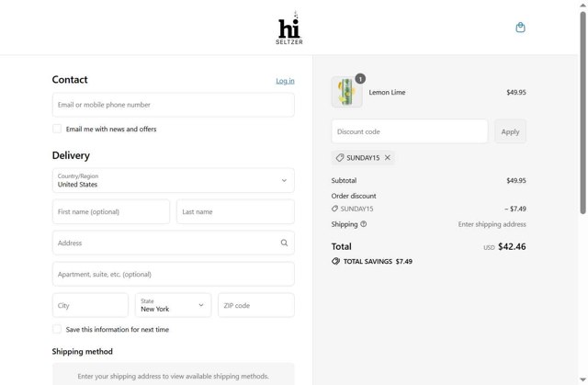This screenshot has width=588, height=385.
Task: Click the Subtotal $49.95 value
Action: (516, 180)
